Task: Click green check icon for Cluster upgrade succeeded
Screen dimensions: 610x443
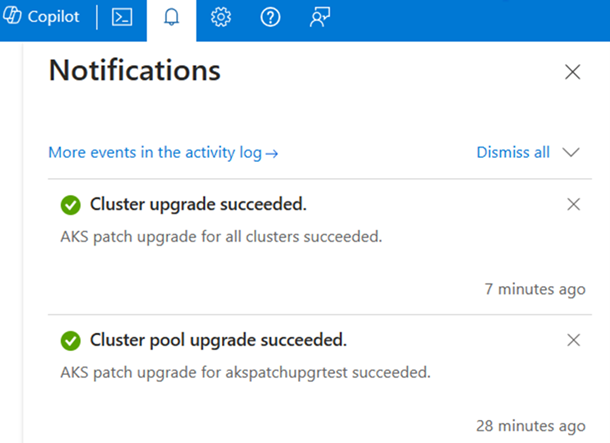Action: click(70, 205)
